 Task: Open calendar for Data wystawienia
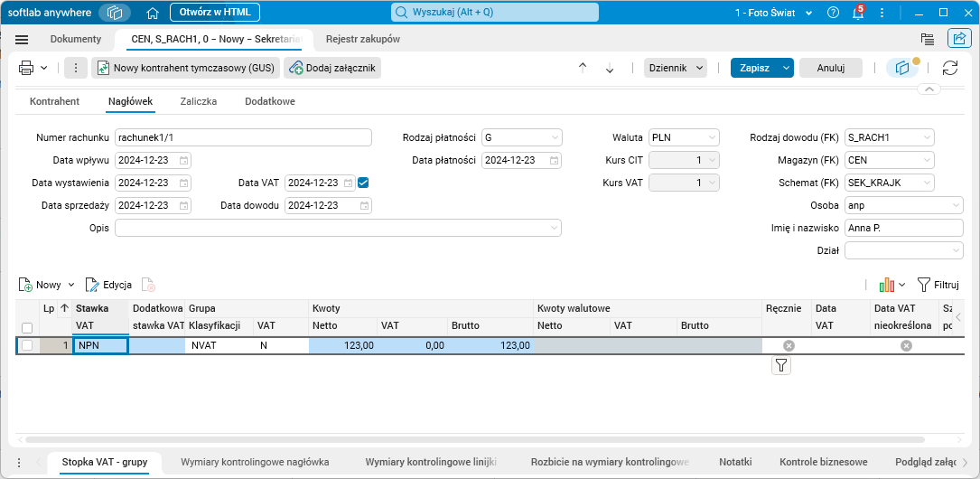pyautogui.click(x=183, y=183)
